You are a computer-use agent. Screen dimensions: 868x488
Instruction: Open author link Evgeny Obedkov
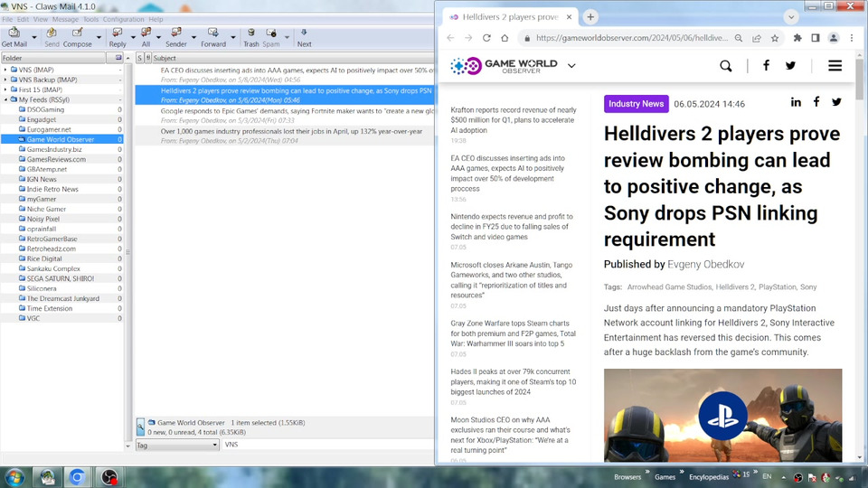(706, 265)
